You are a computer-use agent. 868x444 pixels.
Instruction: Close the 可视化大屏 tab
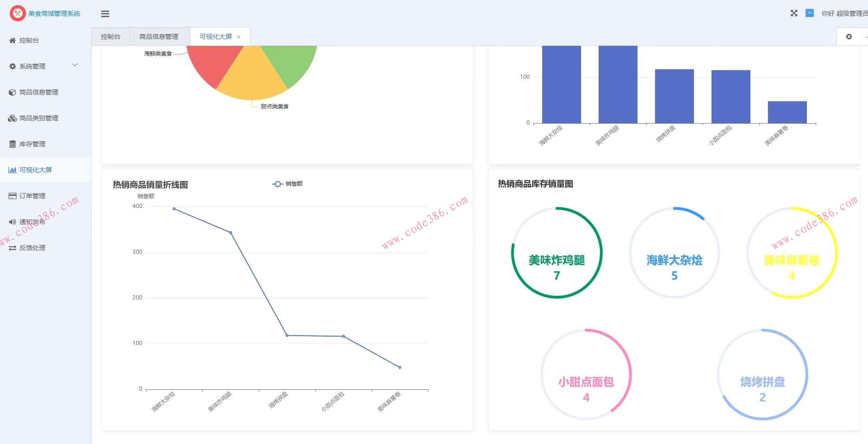[238, 37]
